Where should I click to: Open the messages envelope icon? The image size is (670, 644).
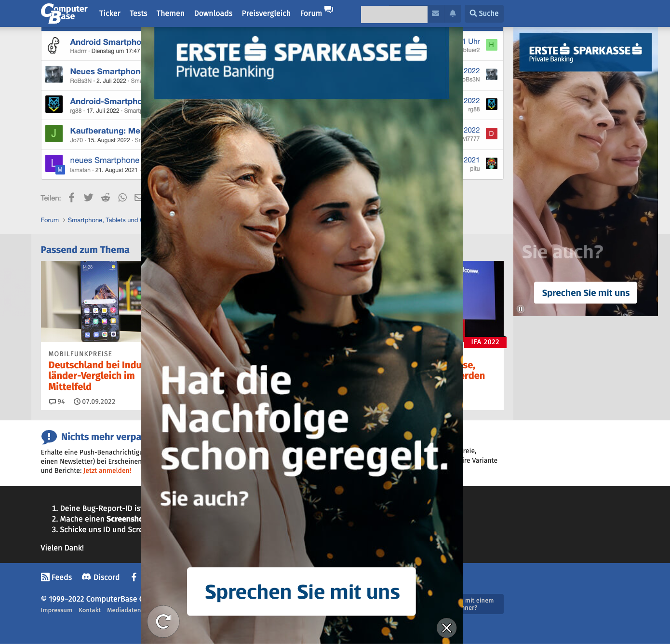(x=435, y=13)
